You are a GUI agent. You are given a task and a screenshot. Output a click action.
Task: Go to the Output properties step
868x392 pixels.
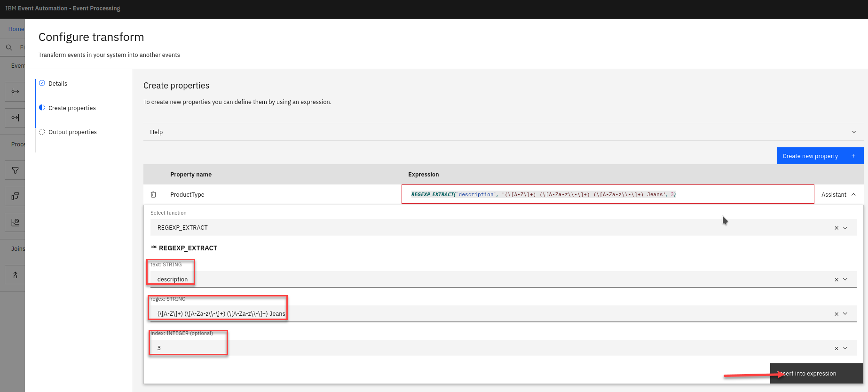pos(72,132)
